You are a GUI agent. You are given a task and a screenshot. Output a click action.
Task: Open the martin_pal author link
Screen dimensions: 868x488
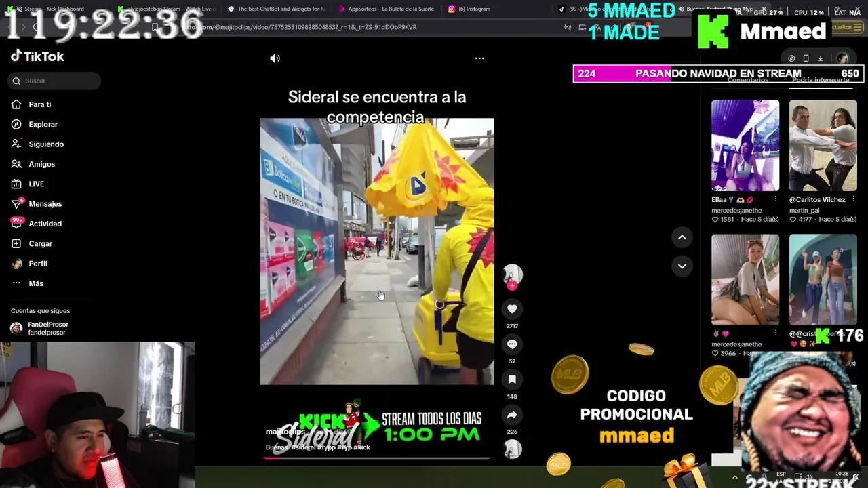coord(804,211)
